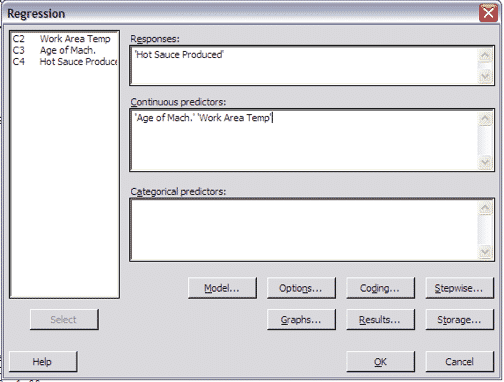Open the Results... dialog
Viewport: 504px width, 382px height.
(380, 320)
